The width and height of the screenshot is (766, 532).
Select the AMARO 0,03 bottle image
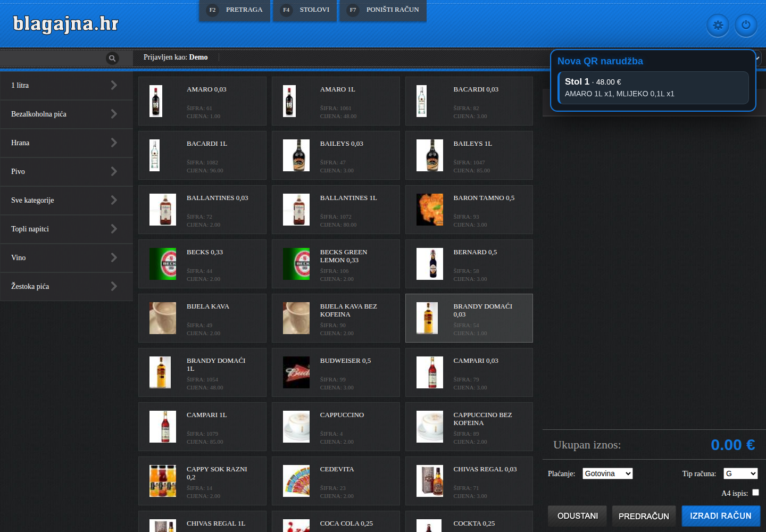tap(156, 101)
